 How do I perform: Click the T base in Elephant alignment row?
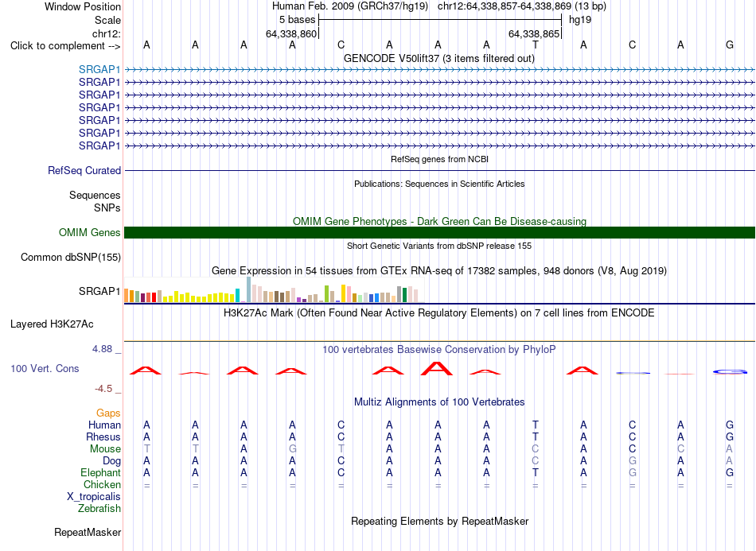tap(536, 472)
